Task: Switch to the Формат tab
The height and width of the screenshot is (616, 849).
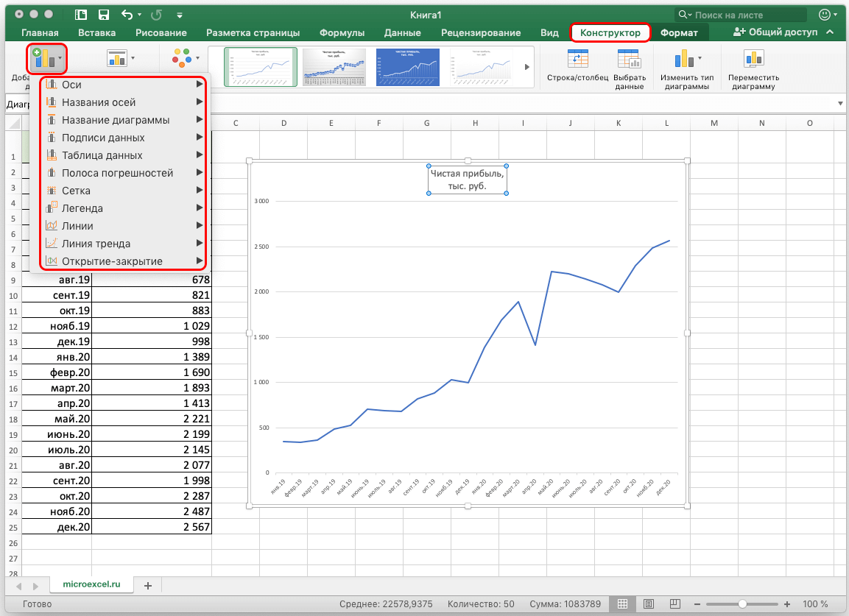Action: [679, 33]
